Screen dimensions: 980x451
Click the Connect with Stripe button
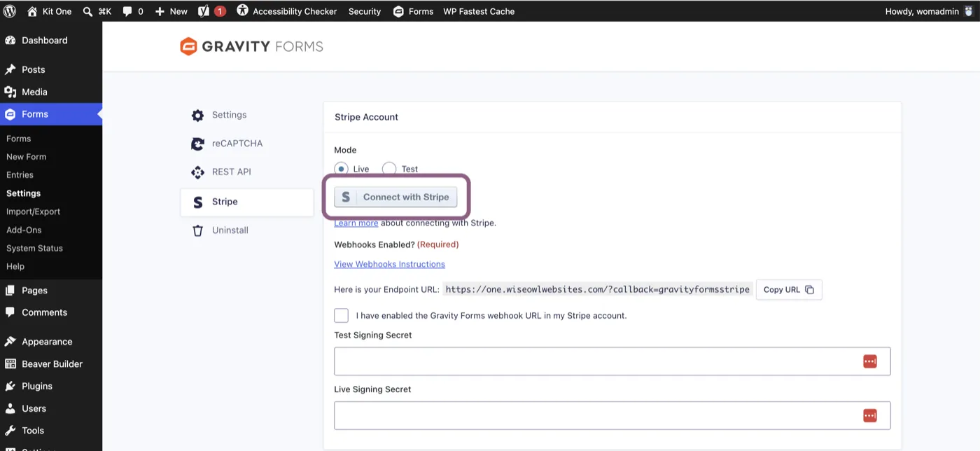[395, 197]
